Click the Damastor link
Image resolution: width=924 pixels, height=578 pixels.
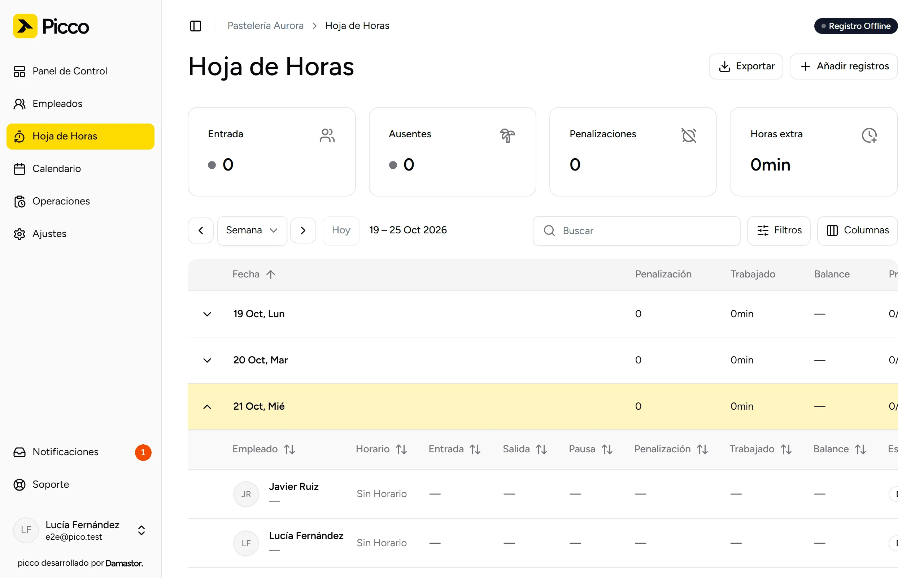coord(124,563)
